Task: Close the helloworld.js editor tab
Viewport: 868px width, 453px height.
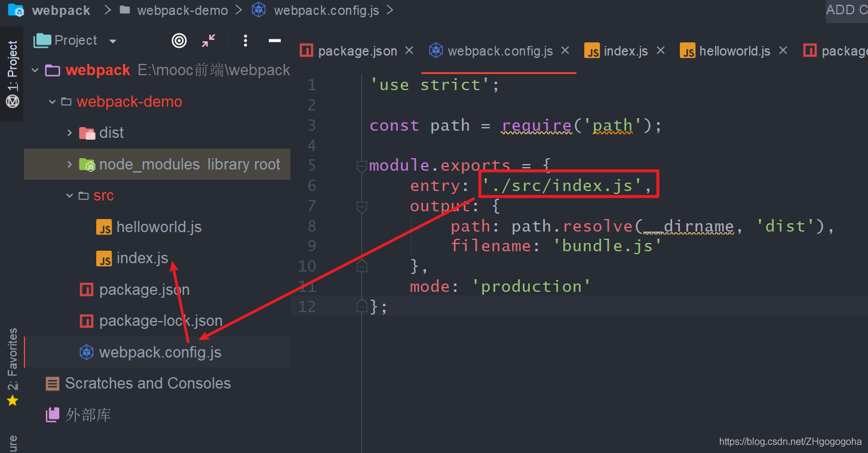Action: point(783,51)
